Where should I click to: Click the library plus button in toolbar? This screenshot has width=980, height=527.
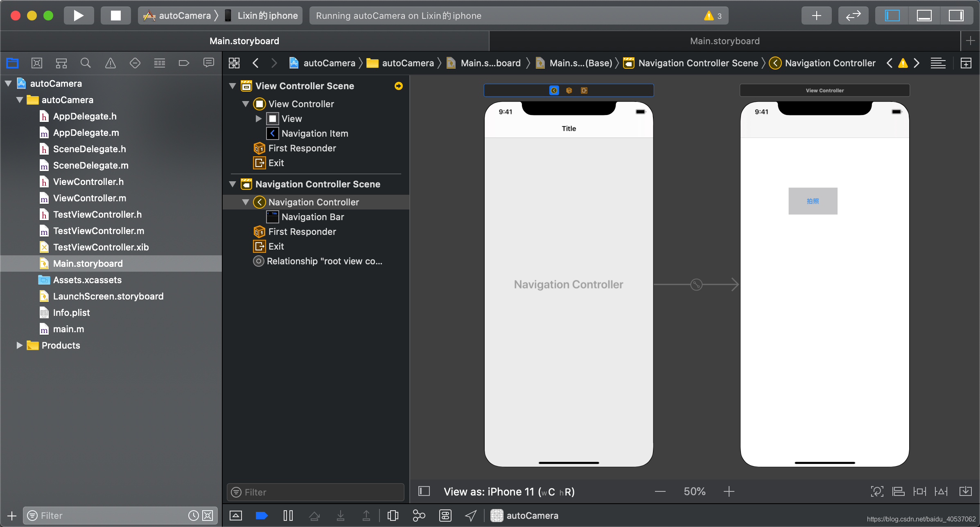point(816,16)
